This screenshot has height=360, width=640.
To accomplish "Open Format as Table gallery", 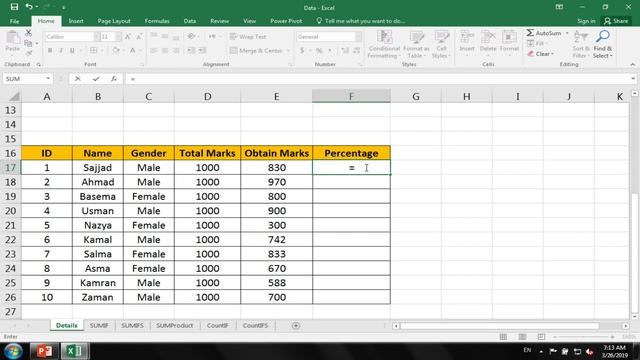I will (416, 44).
